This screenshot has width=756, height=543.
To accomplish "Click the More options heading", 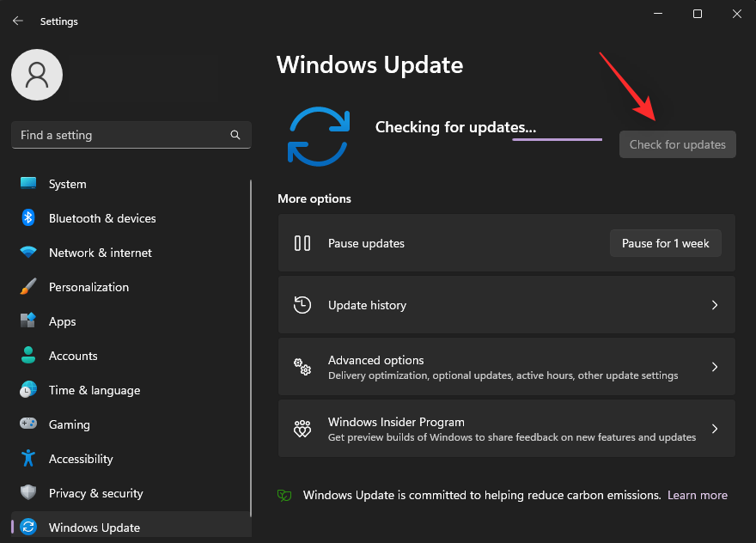I will point(314,198).
